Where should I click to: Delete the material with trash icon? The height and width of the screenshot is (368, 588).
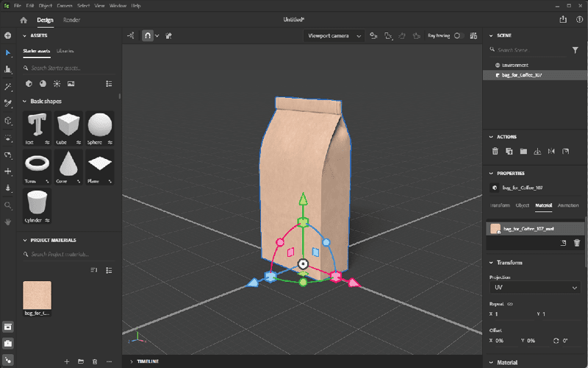(577, 243)
